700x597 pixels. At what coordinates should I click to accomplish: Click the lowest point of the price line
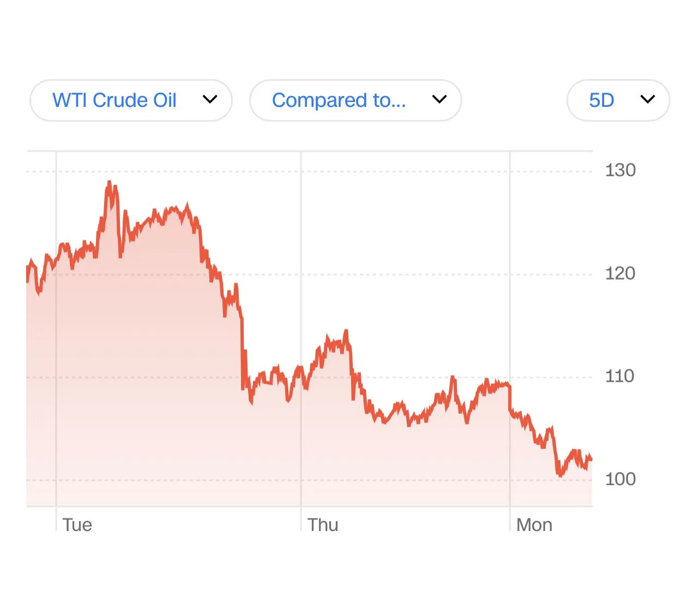(560, 475)
